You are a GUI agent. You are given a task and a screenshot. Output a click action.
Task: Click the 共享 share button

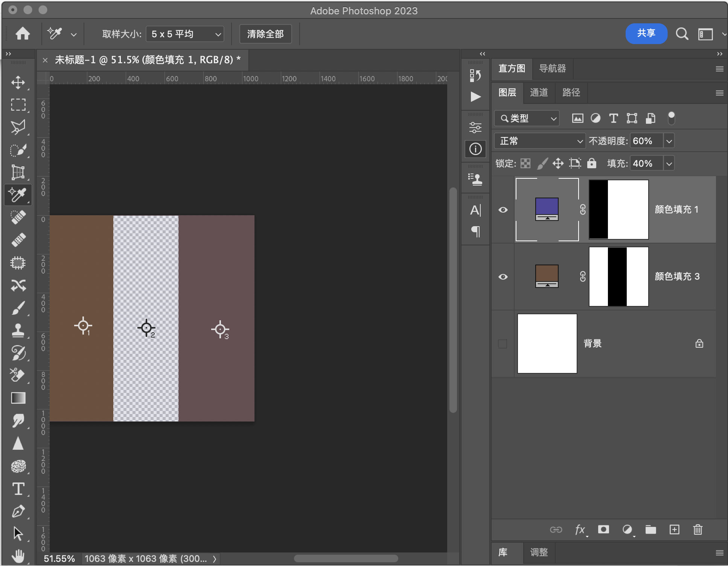[x=646, y=33]
